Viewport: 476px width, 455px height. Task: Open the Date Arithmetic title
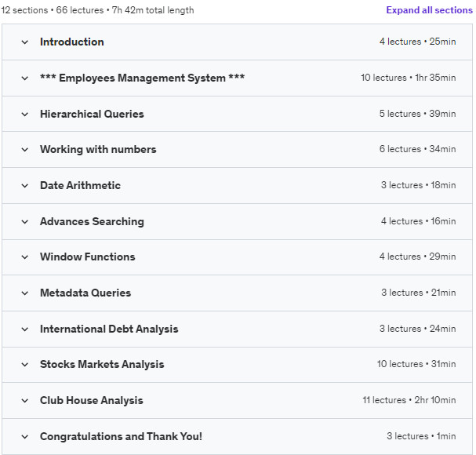tap(80, 186)
